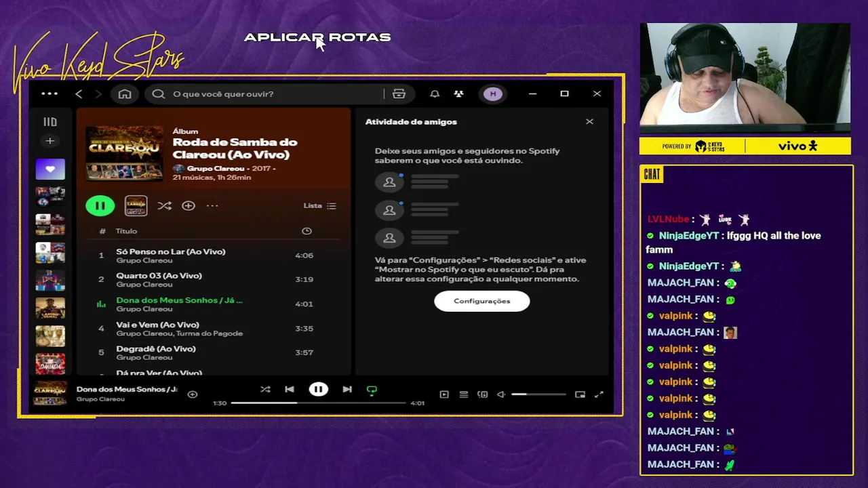Seek on the song progress bar
This screenshot has width=868, height=488.
point(318,403)
